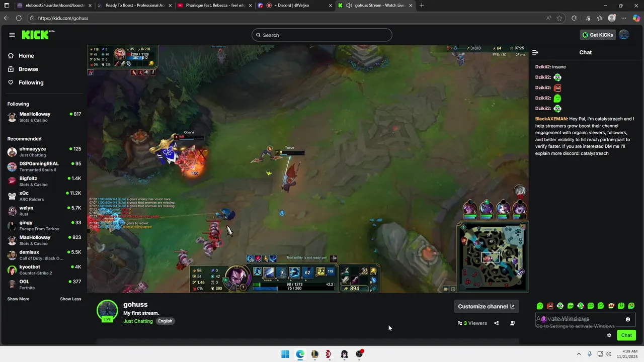Screen dimensions: 644x362
Task: Click Show More in recommended list
Action: pos(18,299)
